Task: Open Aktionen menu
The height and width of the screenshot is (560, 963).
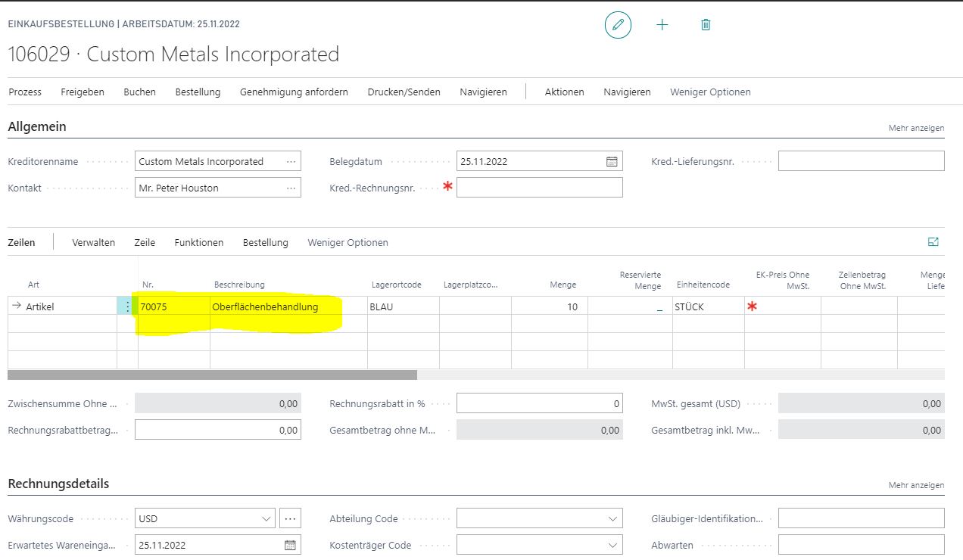Action: pyautogui.click(x=565, y=92)
